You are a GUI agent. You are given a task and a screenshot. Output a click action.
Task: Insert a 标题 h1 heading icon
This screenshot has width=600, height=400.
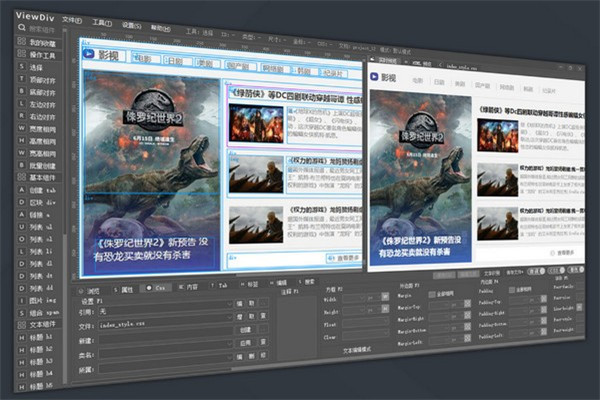coord(21,338)
